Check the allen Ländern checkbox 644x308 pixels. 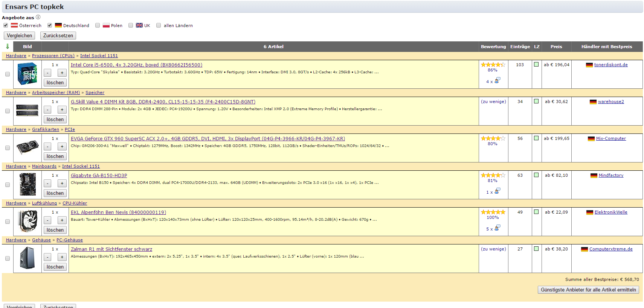(159, 25)
